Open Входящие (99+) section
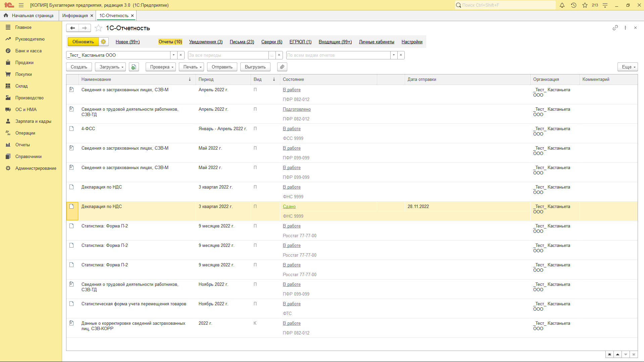 click(x=335, y=42)
